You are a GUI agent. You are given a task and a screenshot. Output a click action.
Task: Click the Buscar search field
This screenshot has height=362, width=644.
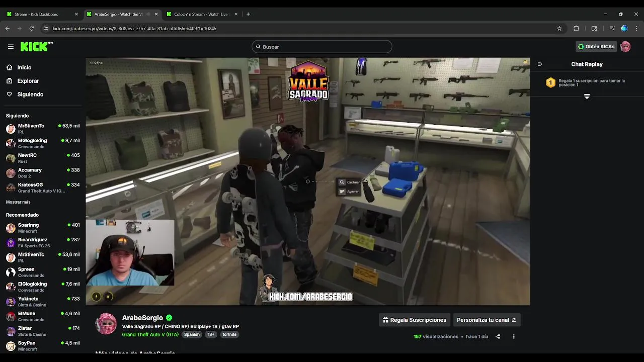pos(322,47)
